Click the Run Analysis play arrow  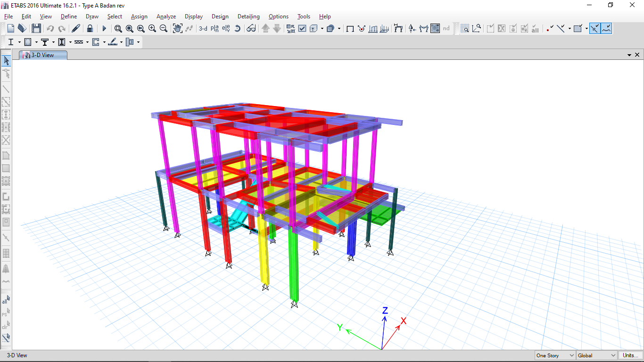104,28
